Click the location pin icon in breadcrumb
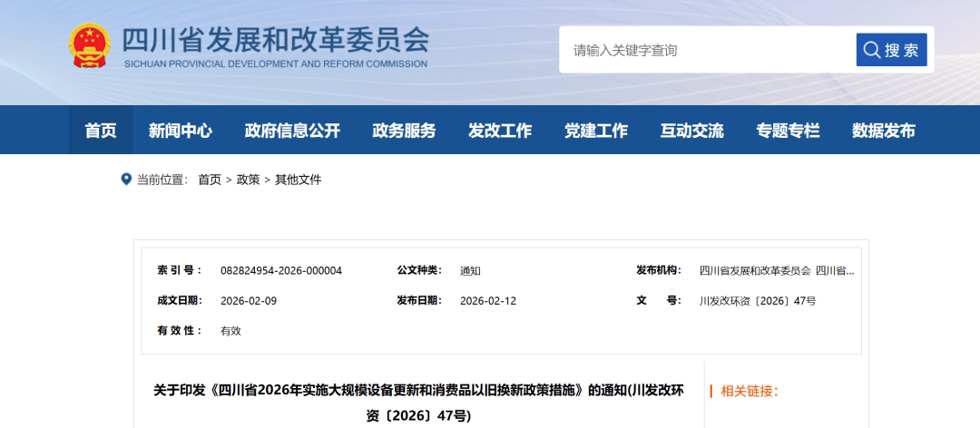The height and width of the screenshot is (428, 980). click(x=126, y=180)
